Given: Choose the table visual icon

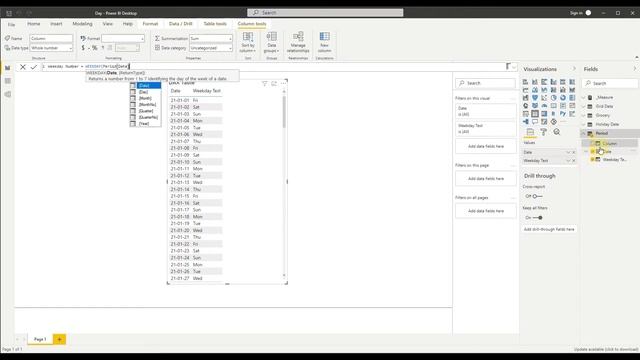Looking at the screenshot, I should [535, 114].
